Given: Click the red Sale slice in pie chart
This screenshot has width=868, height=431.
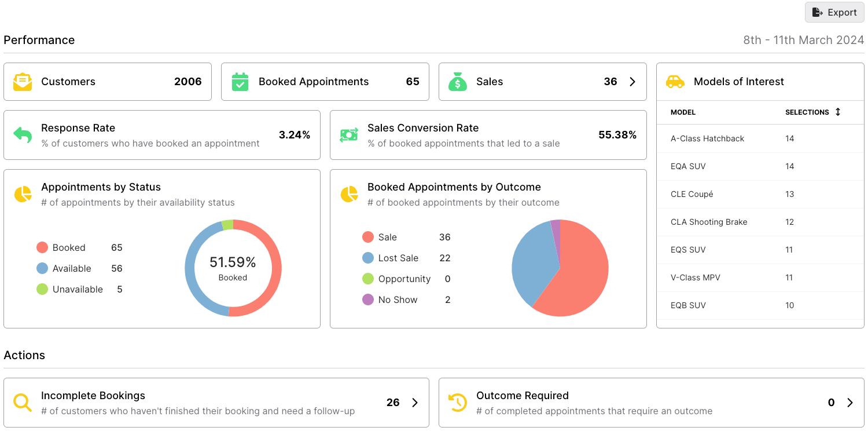Looking at the screenshot, I should [582, 272].
